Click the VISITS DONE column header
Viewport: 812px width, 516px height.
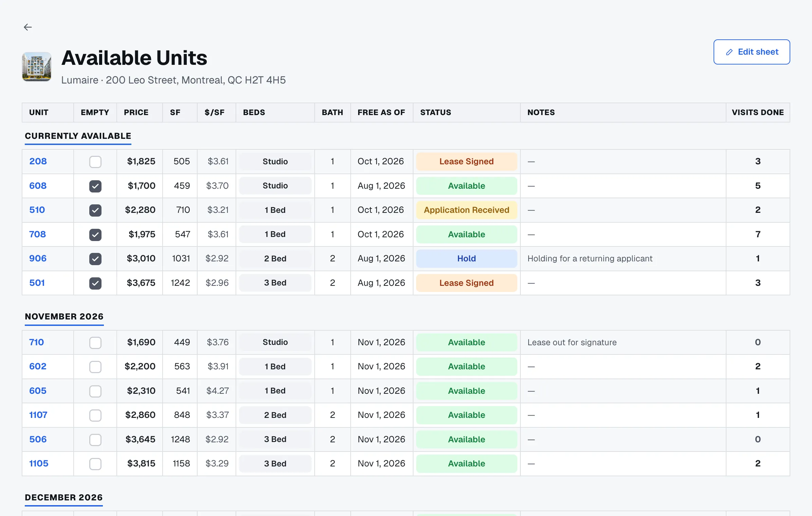coord(758,112)
